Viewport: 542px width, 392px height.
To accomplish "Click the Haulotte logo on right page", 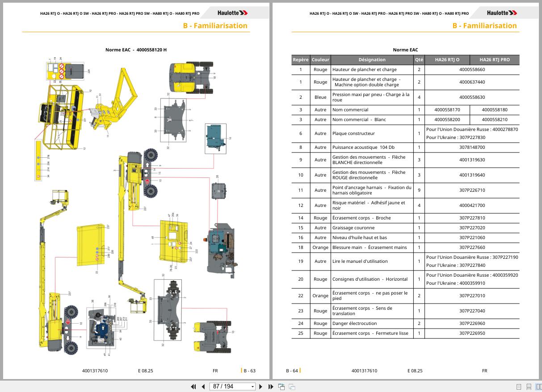I will tap(502, 13).
